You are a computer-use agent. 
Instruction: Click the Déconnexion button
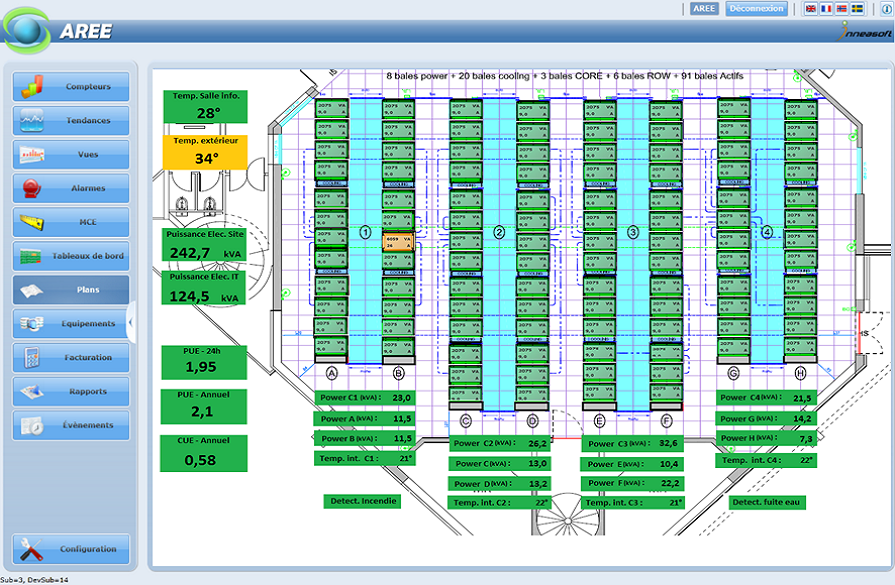[756, 9]
